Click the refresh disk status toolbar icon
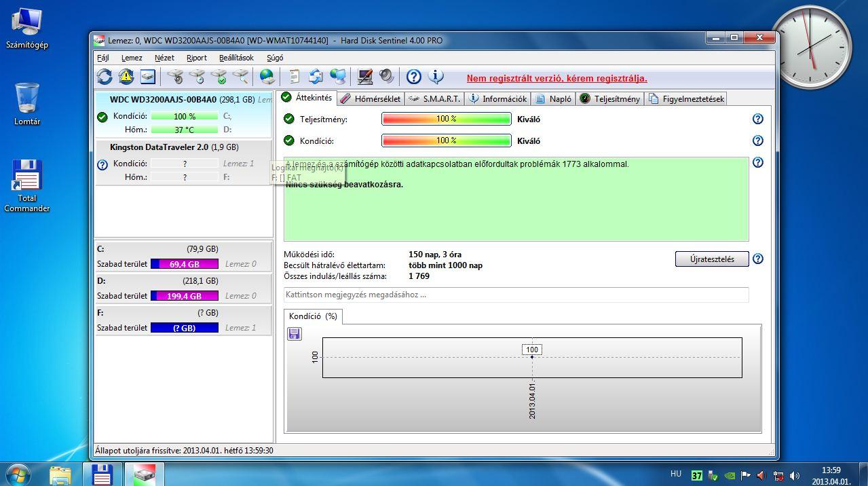 tap(105, 77)
